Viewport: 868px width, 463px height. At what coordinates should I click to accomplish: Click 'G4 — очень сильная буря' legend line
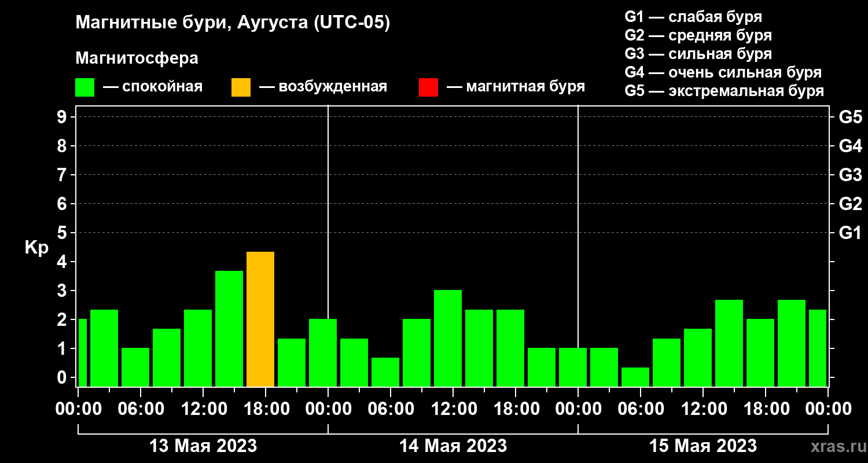(x=723, y=72)
